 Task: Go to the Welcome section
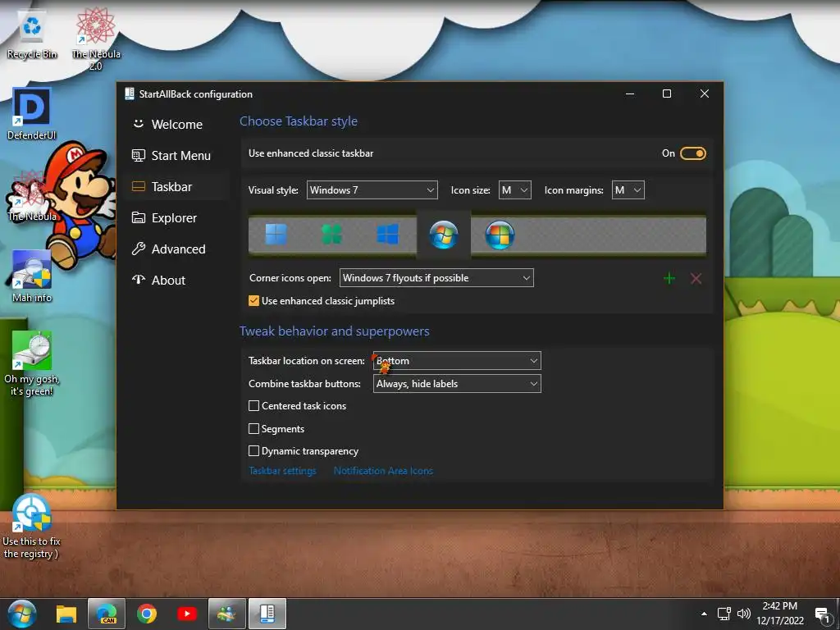pyautogui.click(x=176, y=125)
